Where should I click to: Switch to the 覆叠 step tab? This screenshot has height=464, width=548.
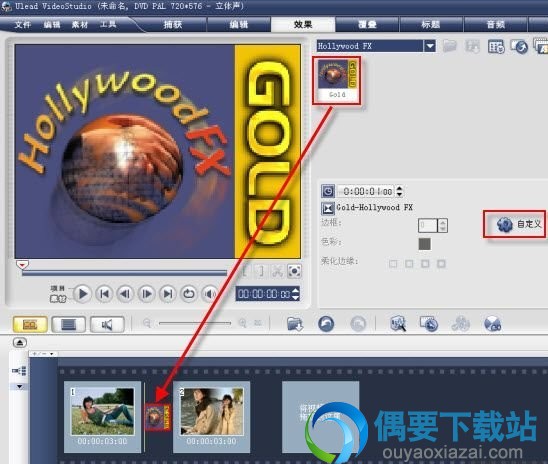(x=367, y=24)
